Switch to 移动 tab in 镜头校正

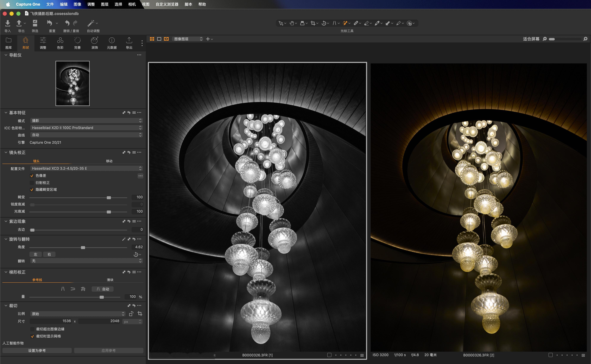click(109, 161)
